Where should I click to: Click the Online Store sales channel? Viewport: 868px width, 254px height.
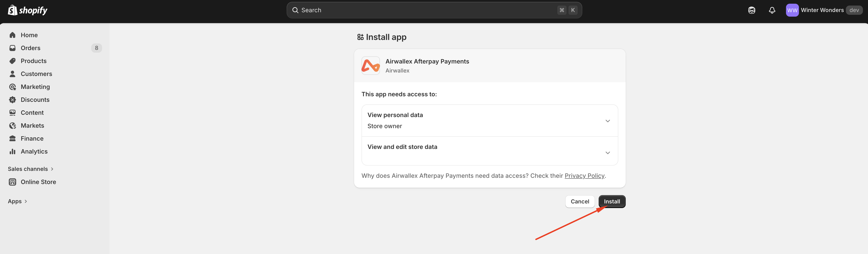click(38, 182)
